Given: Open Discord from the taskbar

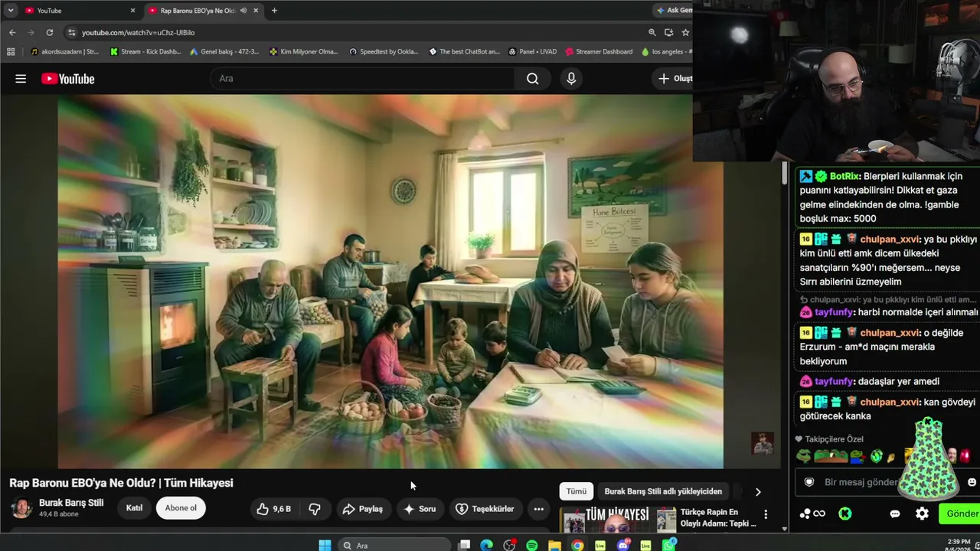Looking at the screenshot, I should 623,546.
